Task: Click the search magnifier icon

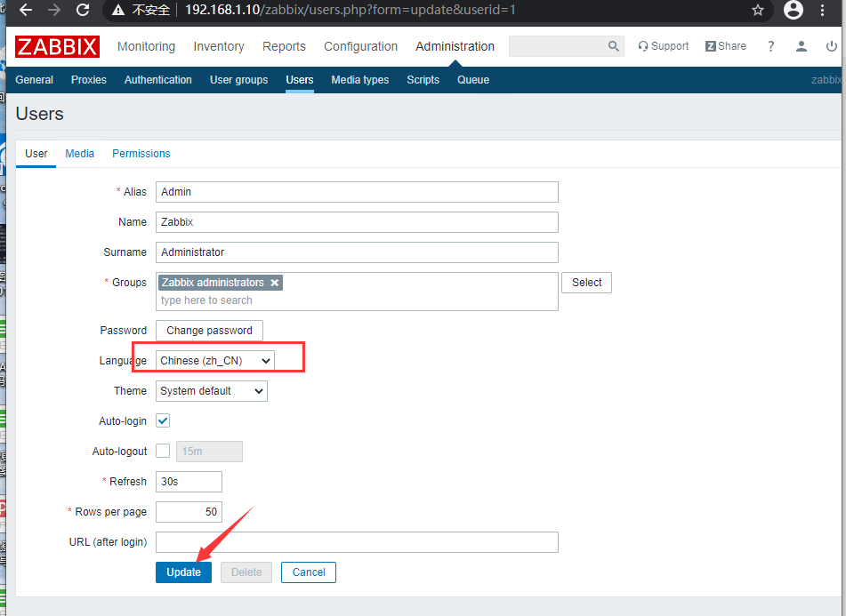Action: (x=614, y=46)
